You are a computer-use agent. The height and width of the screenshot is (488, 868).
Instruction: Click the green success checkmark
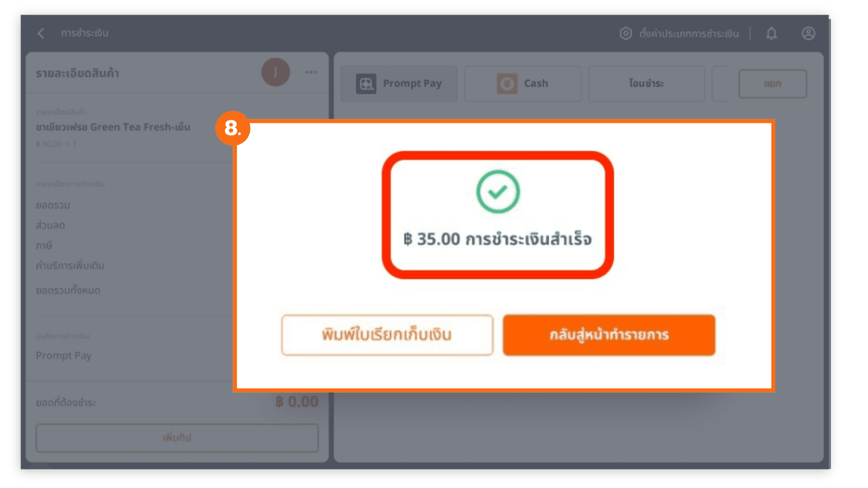(x=498, y=192)
